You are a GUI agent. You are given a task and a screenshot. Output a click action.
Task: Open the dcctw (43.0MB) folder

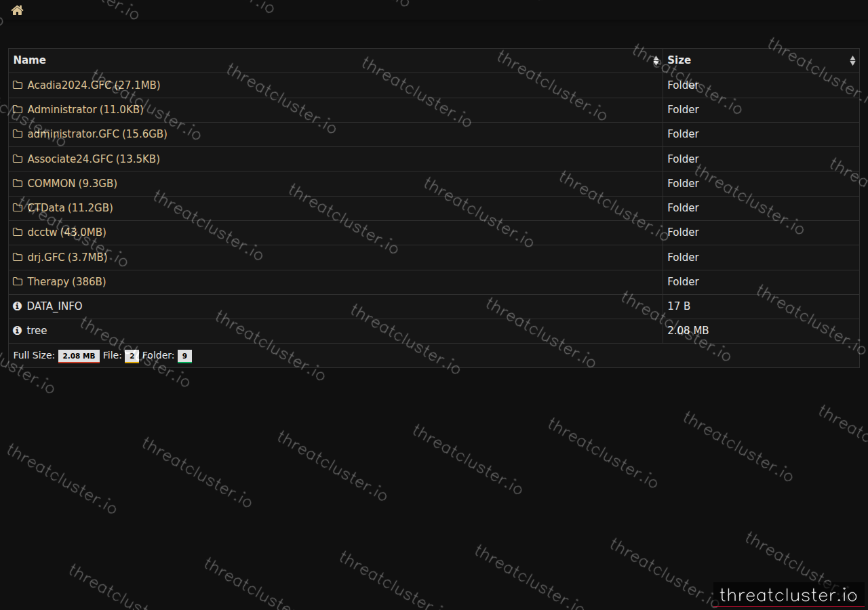point(66,232)
